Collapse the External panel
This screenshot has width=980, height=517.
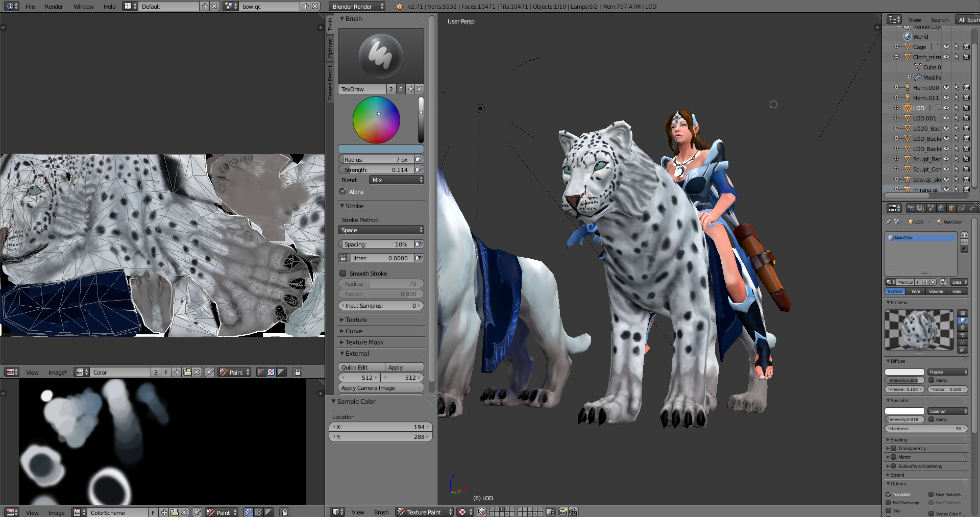click(x=357, y=353)
